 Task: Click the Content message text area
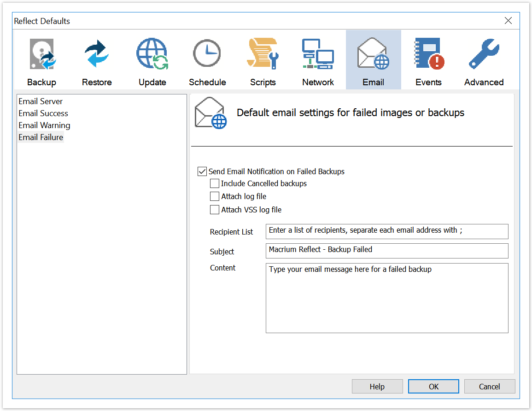click(387, 298)
